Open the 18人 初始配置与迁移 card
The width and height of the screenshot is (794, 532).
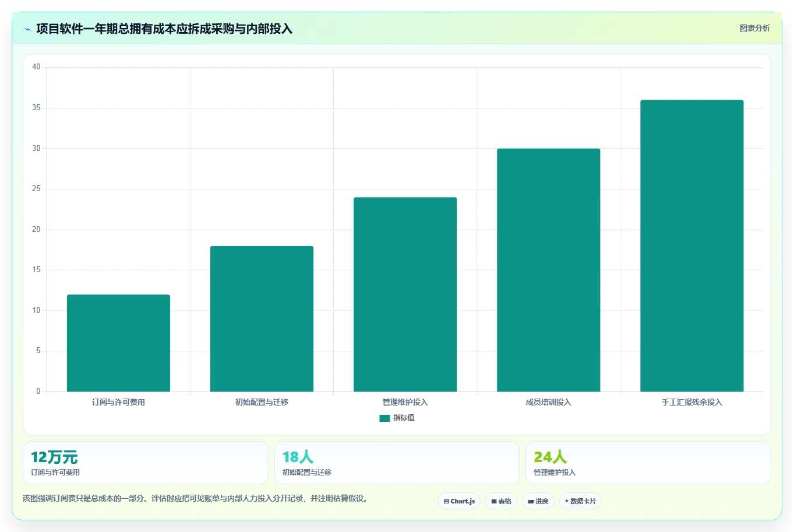click(x=397, y=463)
